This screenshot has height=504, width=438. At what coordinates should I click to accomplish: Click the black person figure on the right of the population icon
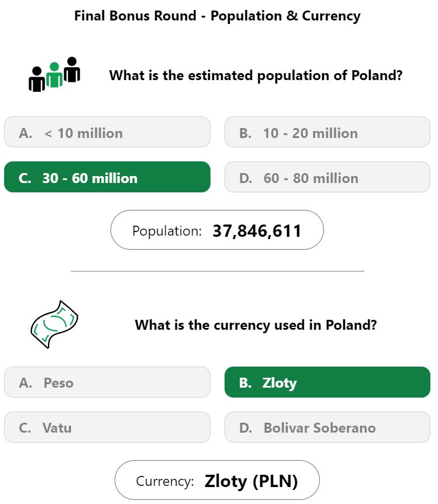[x=72, y=70]
